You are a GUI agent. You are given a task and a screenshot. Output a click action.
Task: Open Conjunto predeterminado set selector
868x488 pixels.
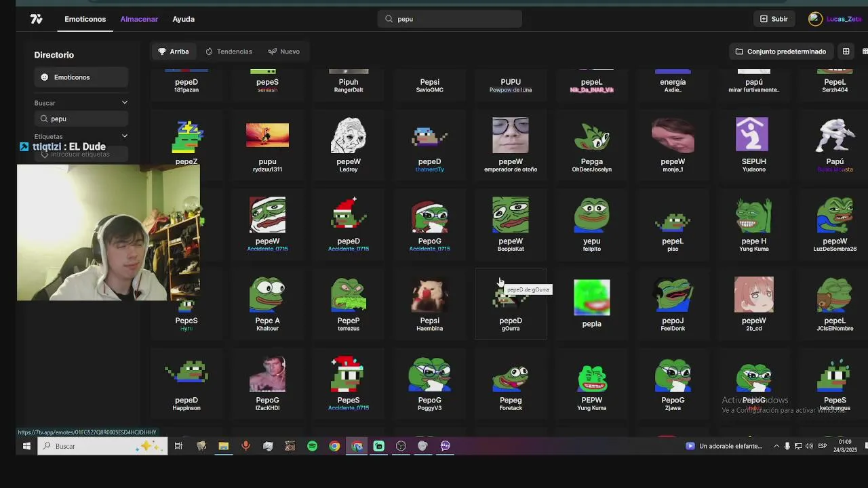pos(781,52)
